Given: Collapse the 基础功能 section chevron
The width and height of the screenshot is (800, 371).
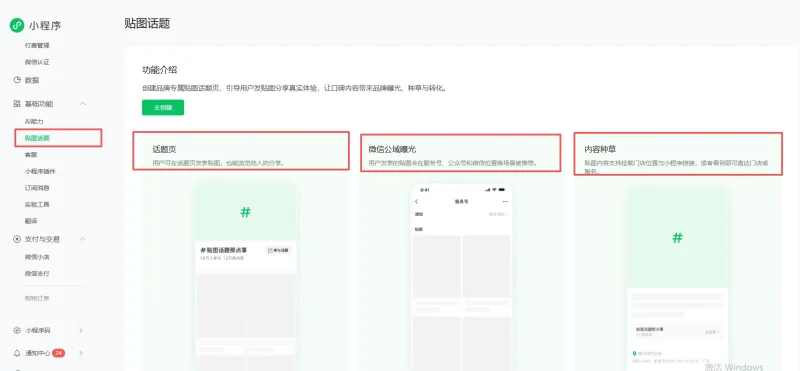Looking at the screenshot, I should [83, 104].
